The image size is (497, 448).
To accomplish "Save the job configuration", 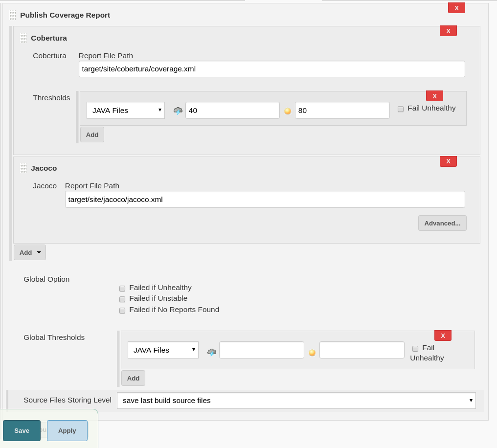I will [22, 430].
